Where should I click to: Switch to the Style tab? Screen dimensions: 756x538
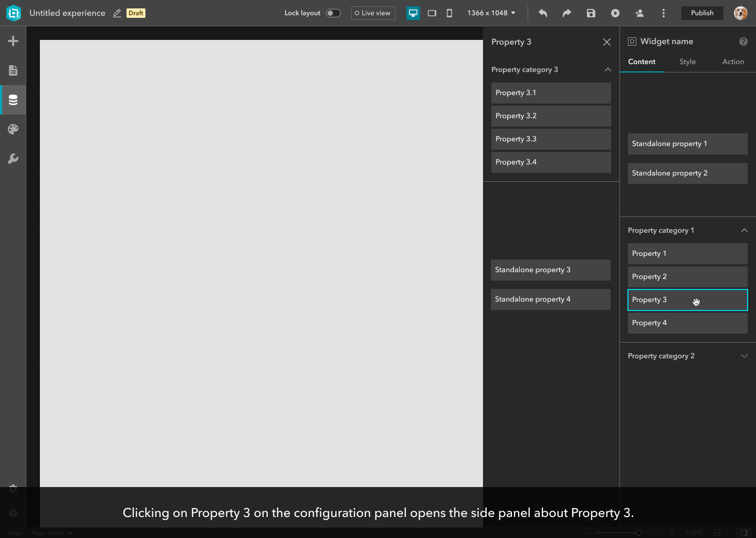687,61
